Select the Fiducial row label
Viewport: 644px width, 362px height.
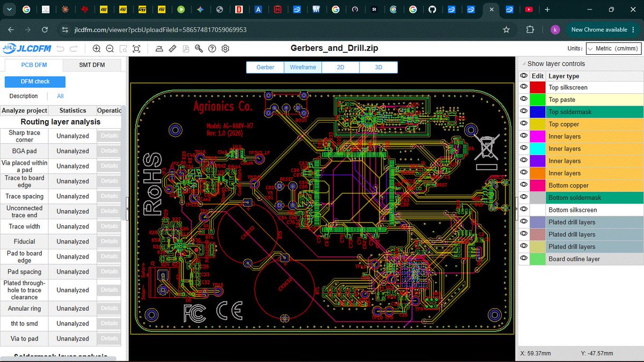(24, 241)
